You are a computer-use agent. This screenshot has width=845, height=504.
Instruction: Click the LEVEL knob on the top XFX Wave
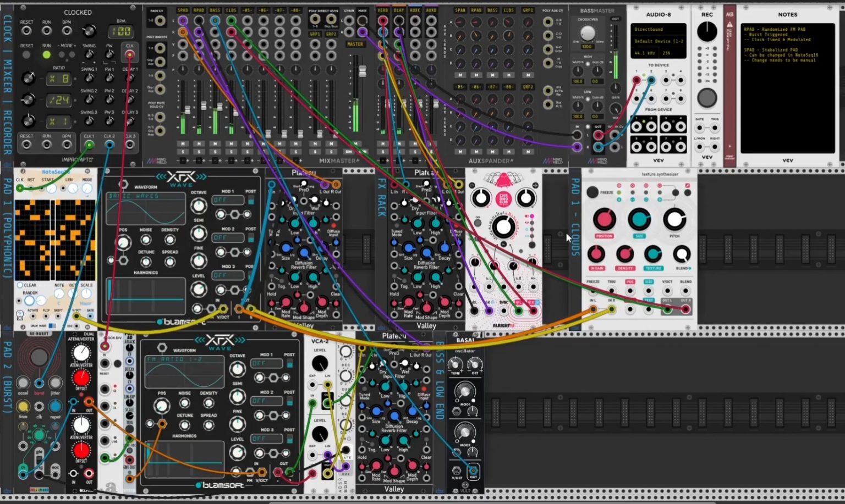[x=198, y=289]
